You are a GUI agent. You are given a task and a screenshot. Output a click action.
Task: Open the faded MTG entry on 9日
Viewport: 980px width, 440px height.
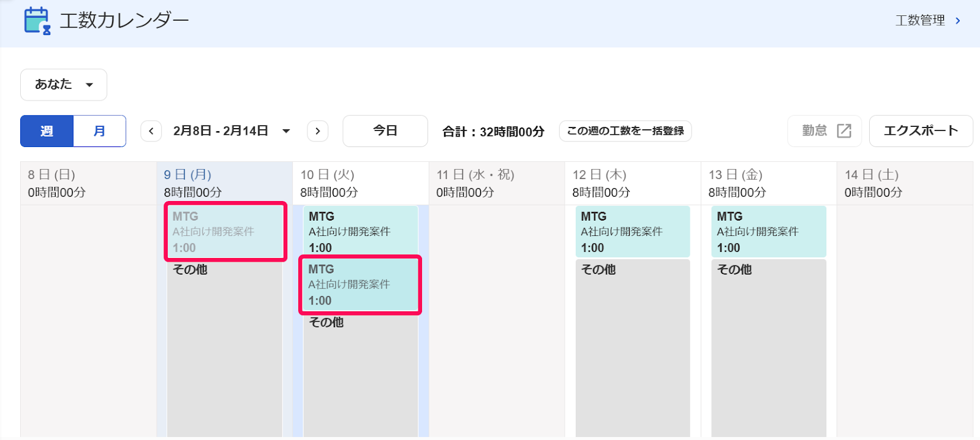coord(225,232)
